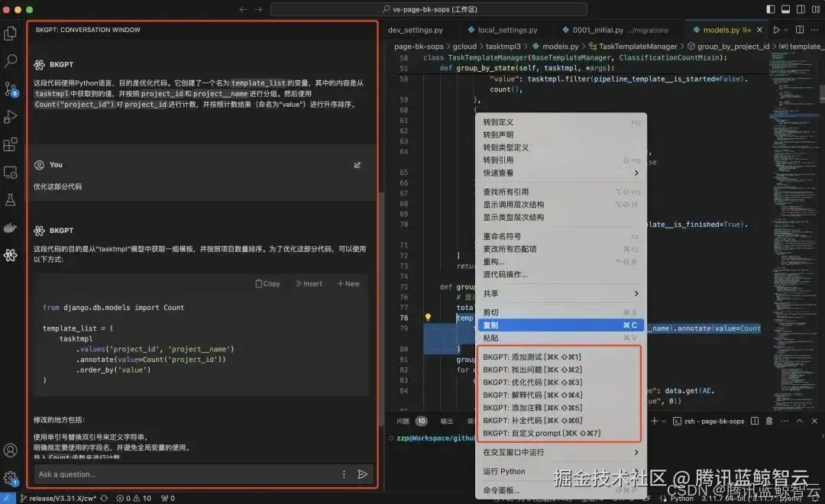Click the Copy button on the code block
The height and width of the screenshot is (504, 825).
267,283
